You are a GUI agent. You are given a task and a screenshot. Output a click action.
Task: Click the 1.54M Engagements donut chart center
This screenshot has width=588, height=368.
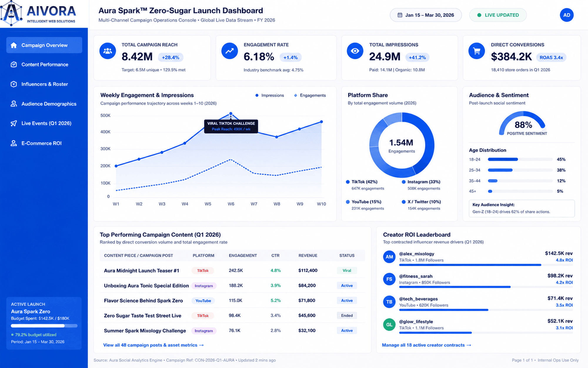(x=401, y=146)
